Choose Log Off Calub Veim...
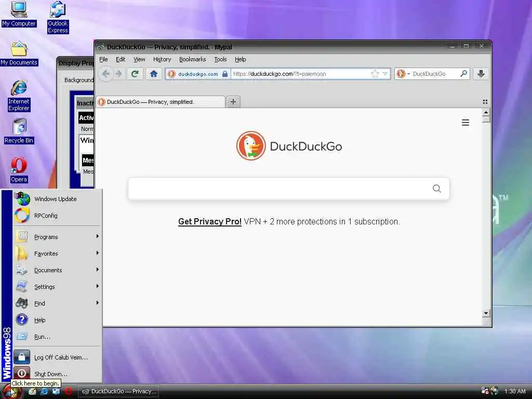The height and width of the screenshot is (399, 532). pos(58,357)
